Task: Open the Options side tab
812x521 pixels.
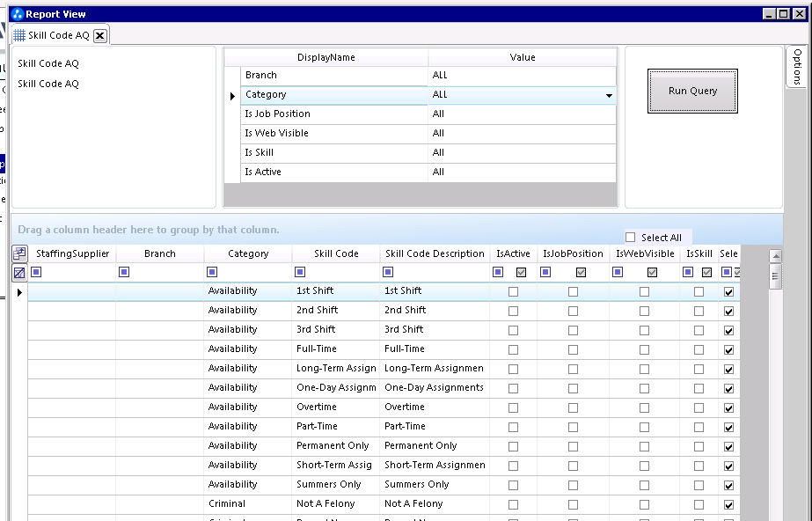Action: 797,66
